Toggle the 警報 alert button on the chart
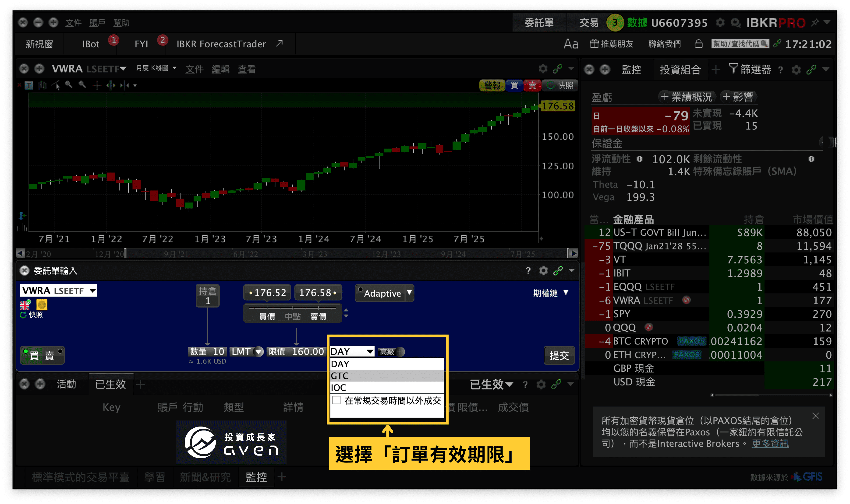 (492, 85)
